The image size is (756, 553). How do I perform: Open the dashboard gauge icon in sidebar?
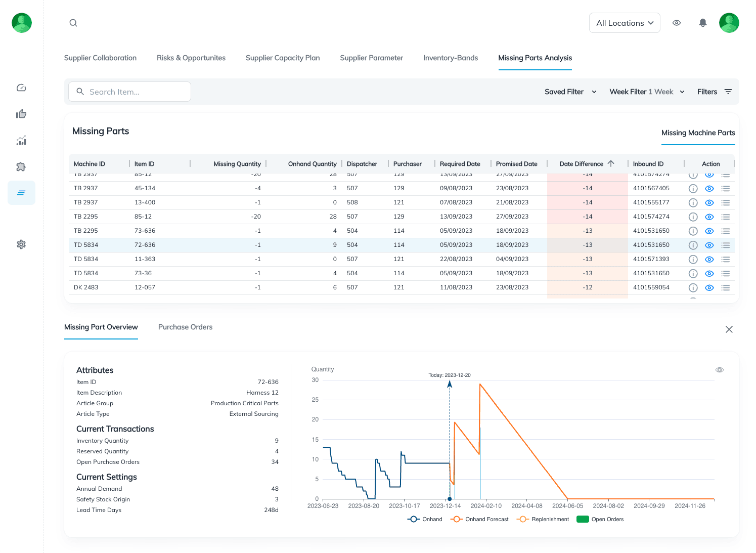pos(21,88)
